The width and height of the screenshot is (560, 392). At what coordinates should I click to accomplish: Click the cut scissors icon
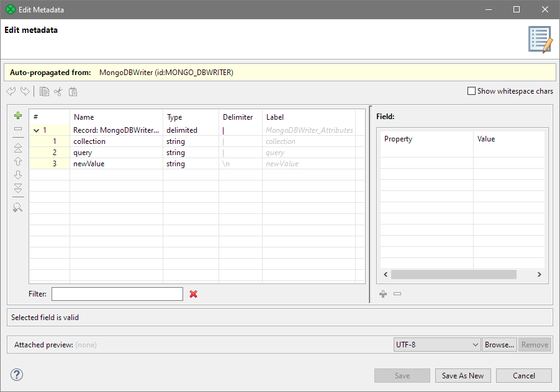point(58,92)
